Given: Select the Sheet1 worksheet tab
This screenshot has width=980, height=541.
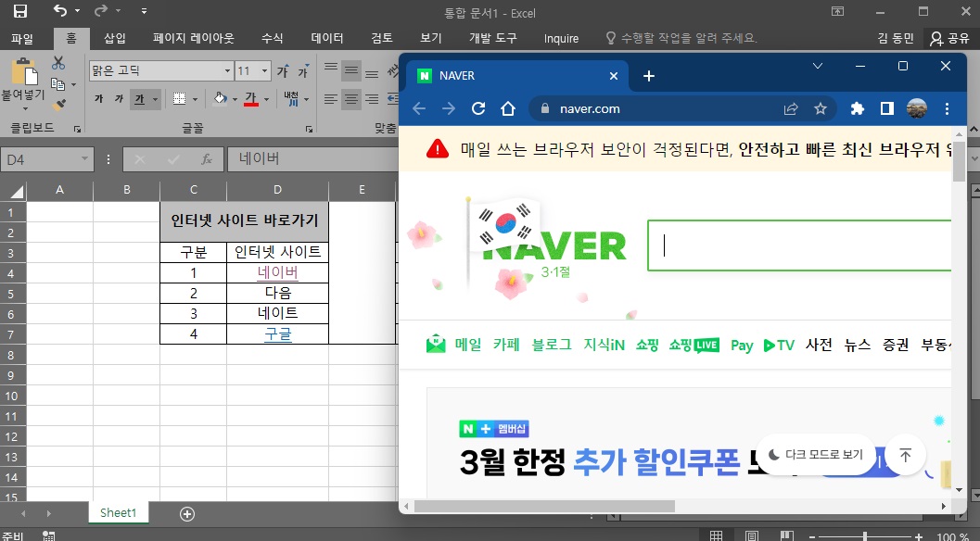Looking at the screenshot, I should 118,513.
